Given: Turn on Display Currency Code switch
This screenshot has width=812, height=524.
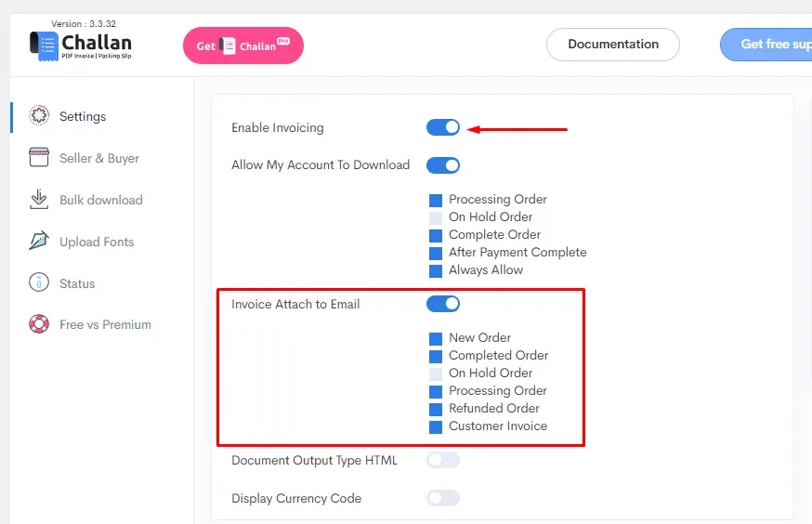Looking at the screenshot, I should click(443, 498).
